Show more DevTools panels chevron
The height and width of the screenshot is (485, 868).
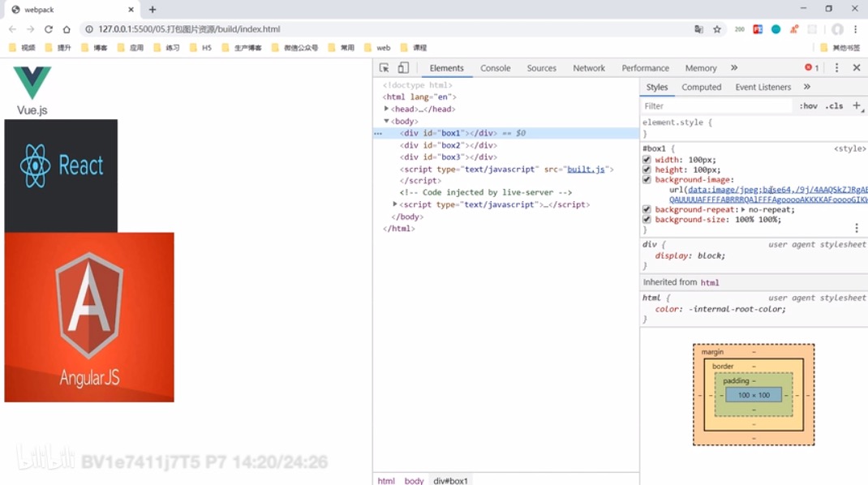pyautogui.click(x=734, y=67)
